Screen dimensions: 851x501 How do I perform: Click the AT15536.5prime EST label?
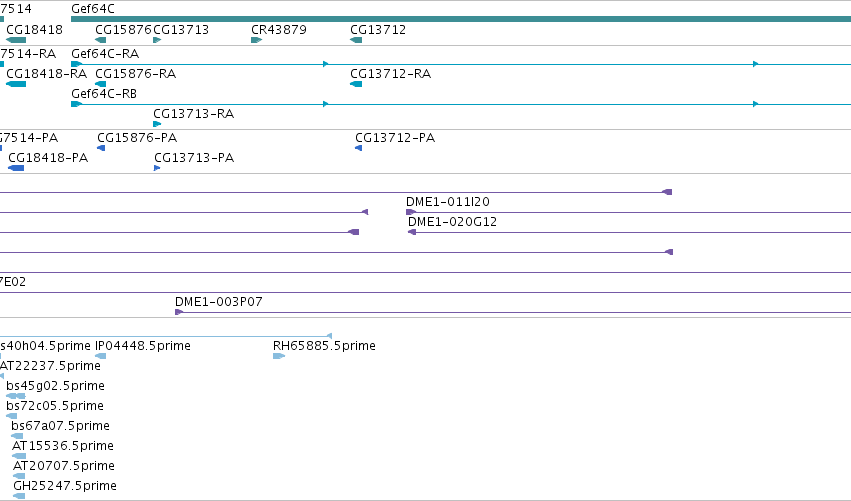63,446
